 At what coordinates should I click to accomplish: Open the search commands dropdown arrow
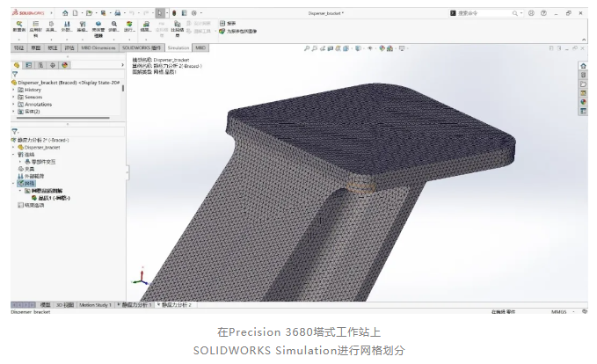(x=521, y=13)
